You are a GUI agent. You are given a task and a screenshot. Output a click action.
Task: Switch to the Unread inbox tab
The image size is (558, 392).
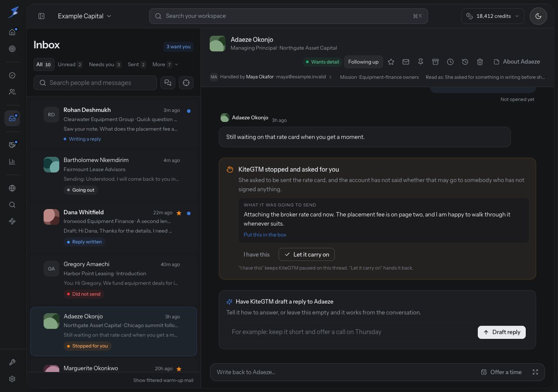tap(70, 64)
